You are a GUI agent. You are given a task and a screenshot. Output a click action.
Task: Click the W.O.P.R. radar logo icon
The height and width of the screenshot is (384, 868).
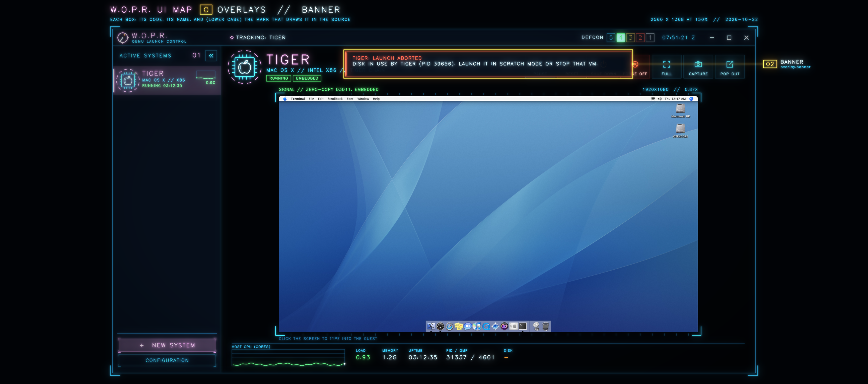pyautogui.click(x=122, y=37)
